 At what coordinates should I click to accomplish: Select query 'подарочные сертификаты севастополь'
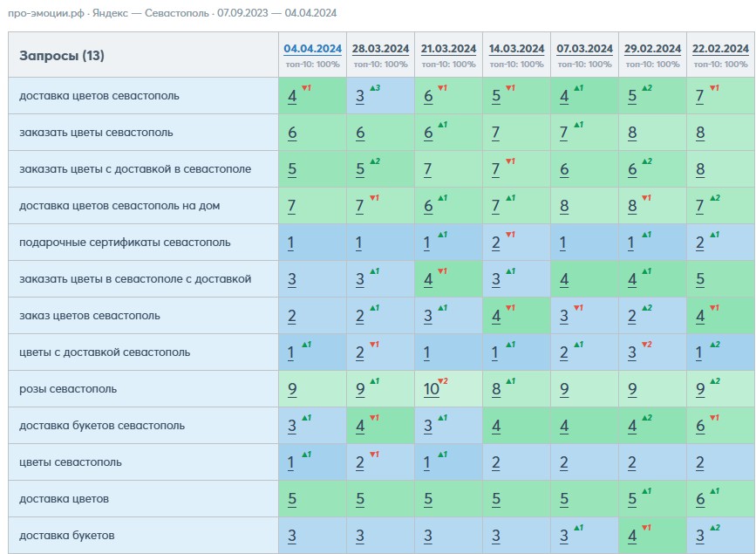click(x=125, y=243)
